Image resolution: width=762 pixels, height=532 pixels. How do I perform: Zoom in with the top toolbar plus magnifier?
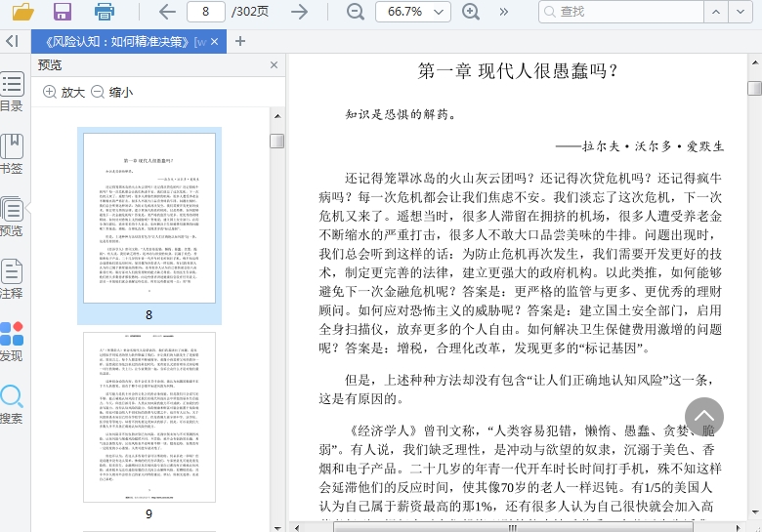pos(471,12)
